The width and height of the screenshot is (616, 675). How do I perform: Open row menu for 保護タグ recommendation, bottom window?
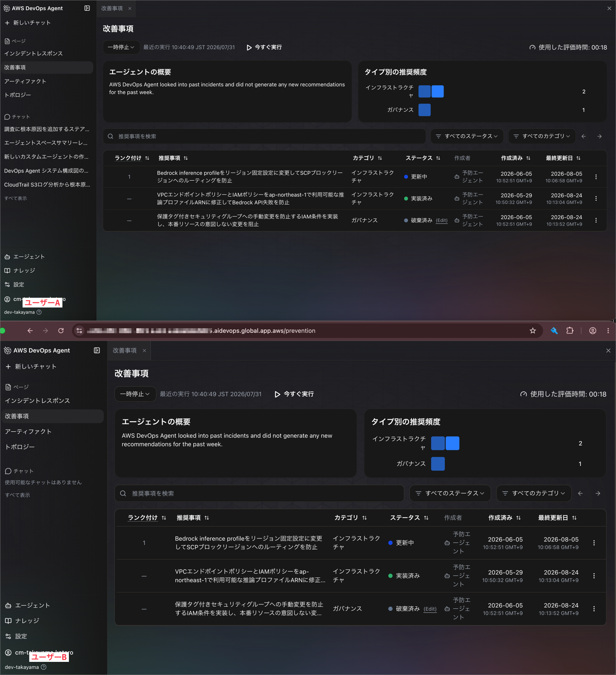(594, 609)
